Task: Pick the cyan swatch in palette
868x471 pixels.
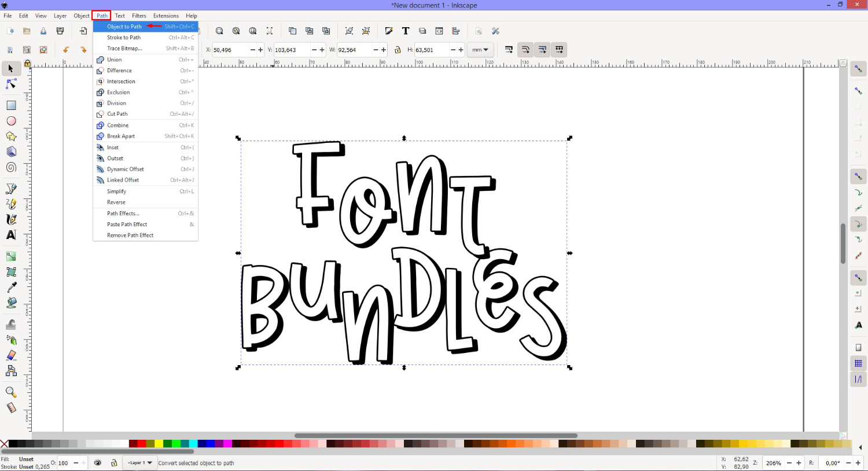Action: pyautogui.click(x=193, y=444)
